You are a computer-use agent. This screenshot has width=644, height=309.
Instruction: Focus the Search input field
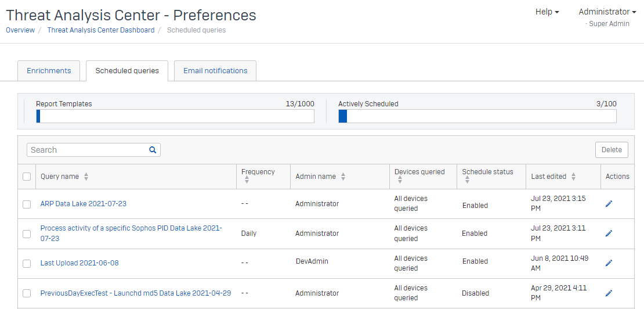(87, 150)
